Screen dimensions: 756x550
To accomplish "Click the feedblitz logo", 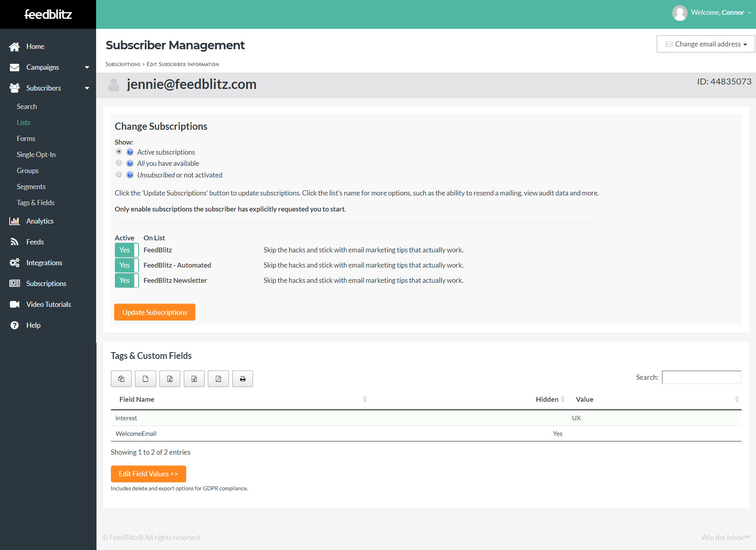I will 48,14.
